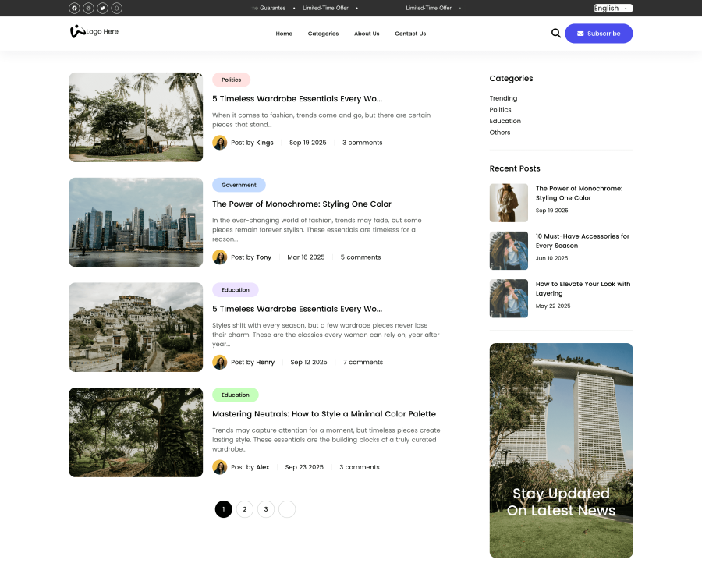Click the site logo icon
The image size is (702, 588).
coord(76,32)
